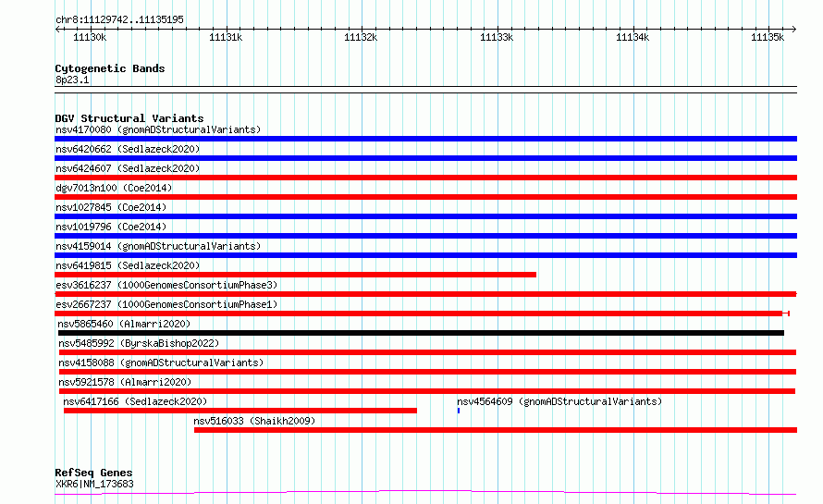Click the red bar under nsv5921578
The height and width of the screenshot is (504, 823).
tap(427, 391)
